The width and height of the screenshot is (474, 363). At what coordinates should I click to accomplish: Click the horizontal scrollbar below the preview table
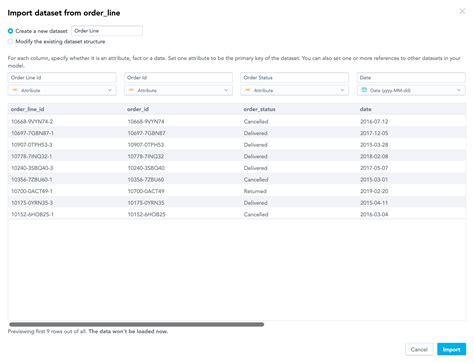click(x=137, y=324)
